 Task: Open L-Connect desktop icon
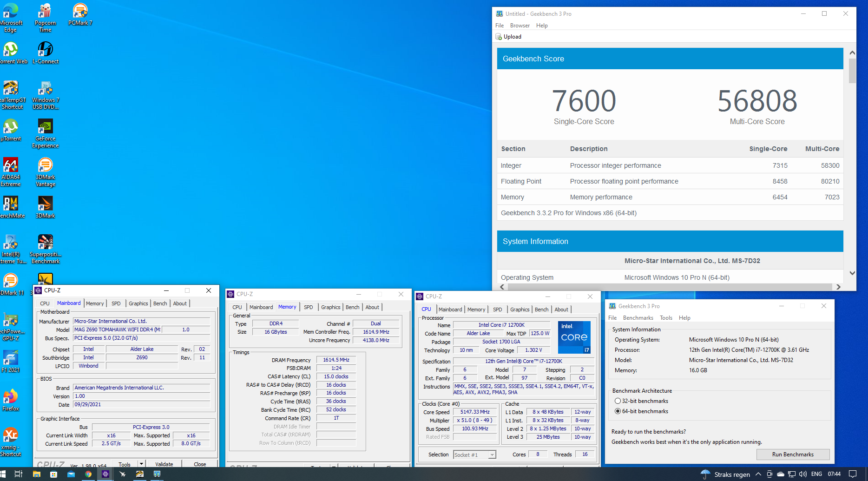point(45,53)
